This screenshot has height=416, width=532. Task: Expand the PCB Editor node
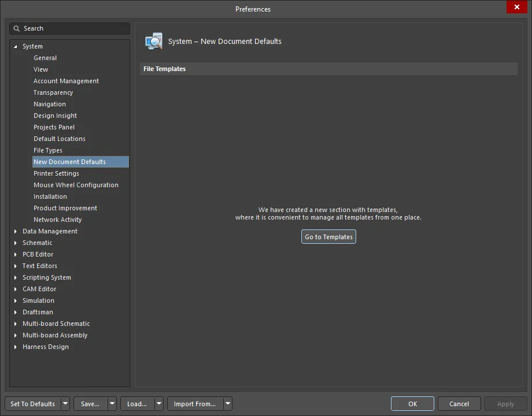[15, 254]
